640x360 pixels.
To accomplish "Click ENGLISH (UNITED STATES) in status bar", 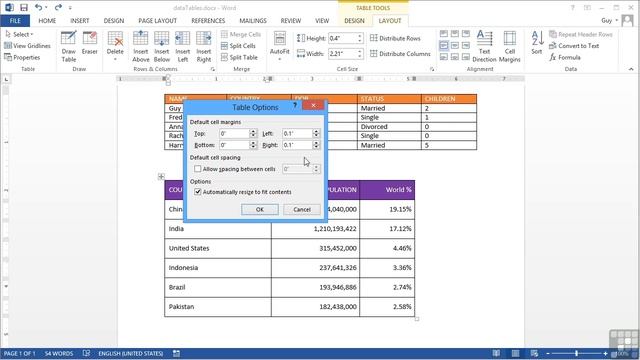I will coord(131,353).
